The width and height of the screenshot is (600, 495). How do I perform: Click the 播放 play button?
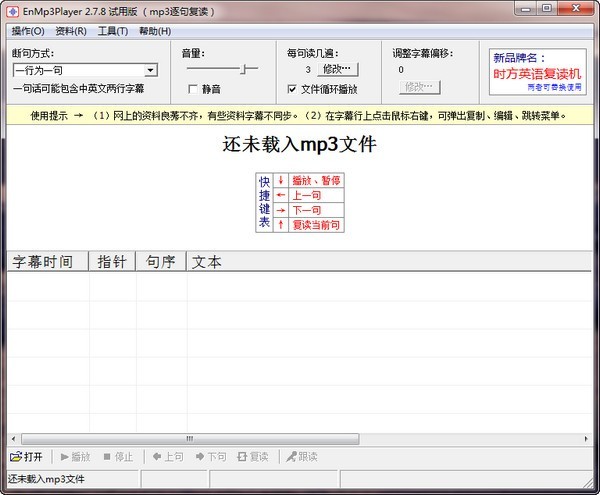click(75, 457)
